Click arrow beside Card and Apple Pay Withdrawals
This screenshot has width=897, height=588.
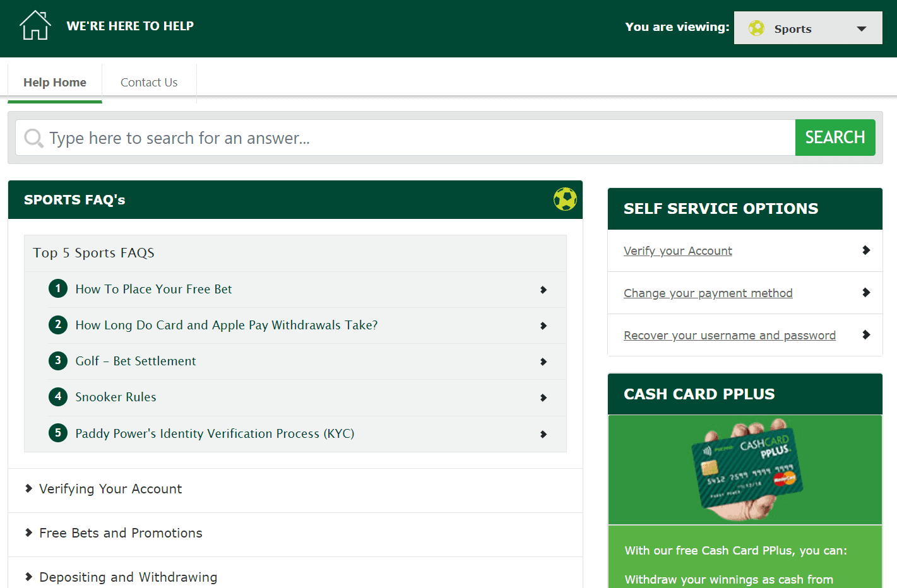[544, 326]
